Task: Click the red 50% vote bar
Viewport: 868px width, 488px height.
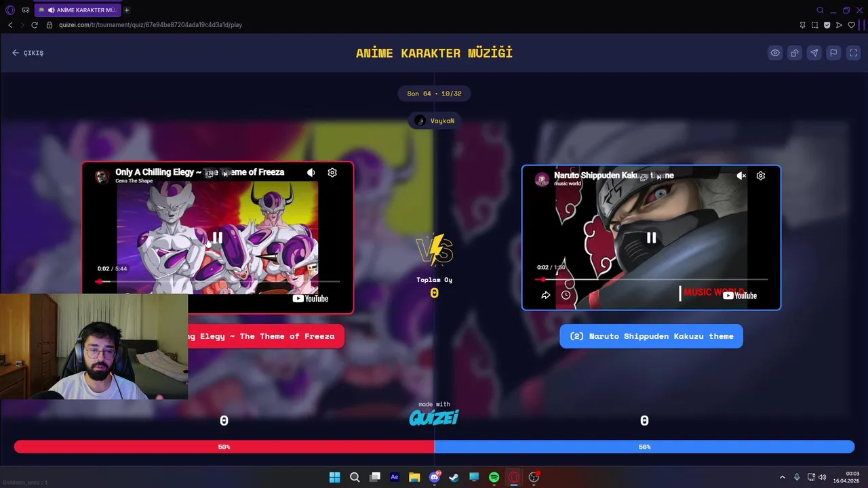Action: (224, 447)
